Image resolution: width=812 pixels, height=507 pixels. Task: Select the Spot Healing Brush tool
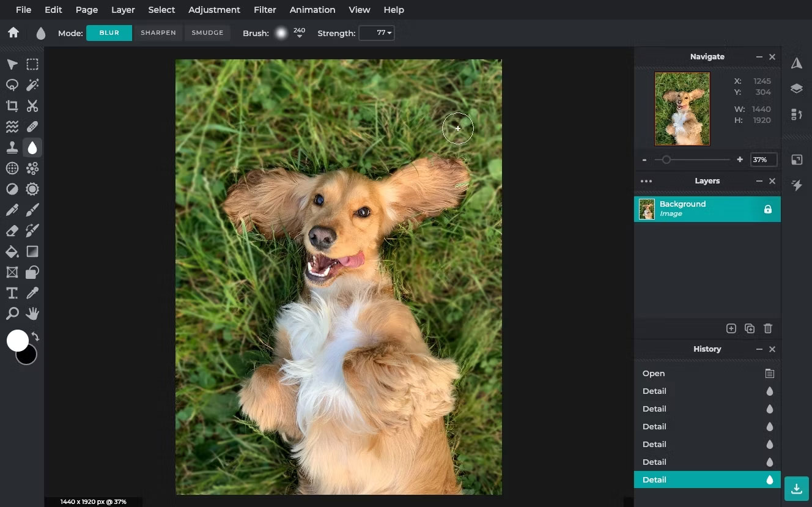[x=32, y=127]
